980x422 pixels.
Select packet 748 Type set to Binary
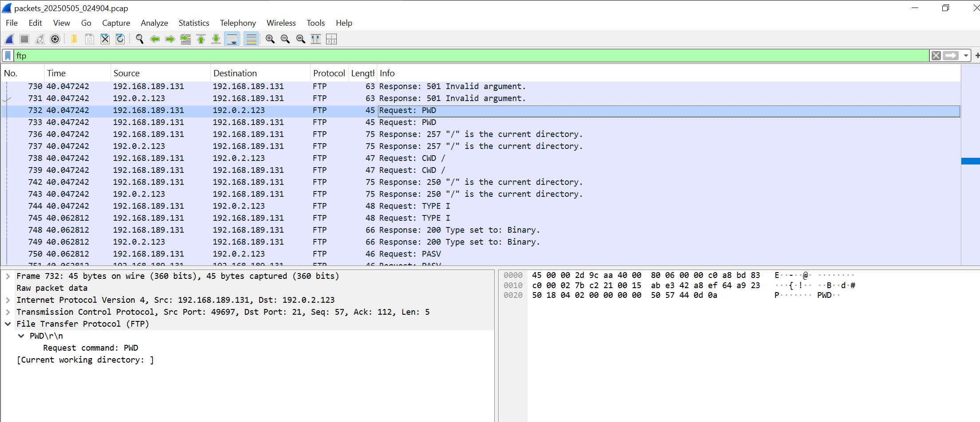(481, 230)
